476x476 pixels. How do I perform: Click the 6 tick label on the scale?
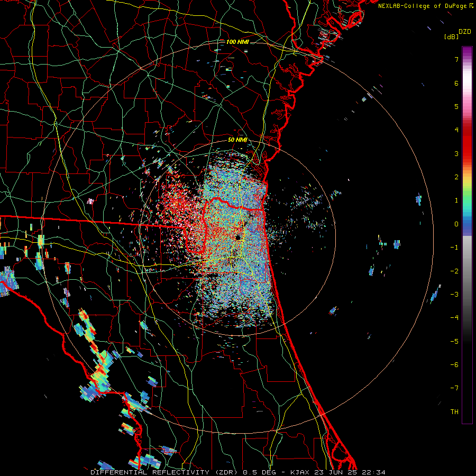(x=456, y=83)
